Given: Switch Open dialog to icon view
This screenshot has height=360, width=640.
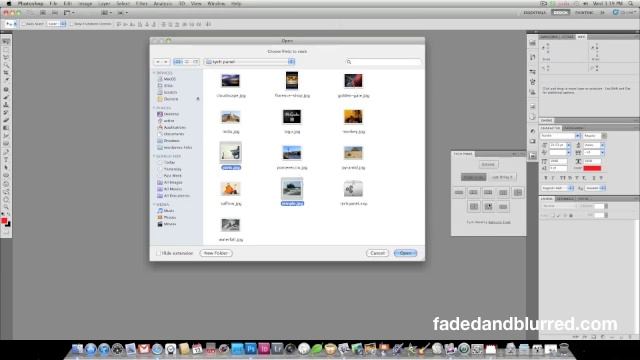Looking at the screenshot, I should 178,62.
